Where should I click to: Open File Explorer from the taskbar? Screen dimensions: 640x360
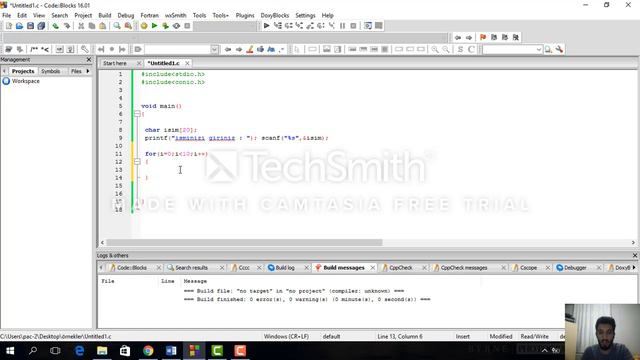pyautogui.click(x=102, y=351)
